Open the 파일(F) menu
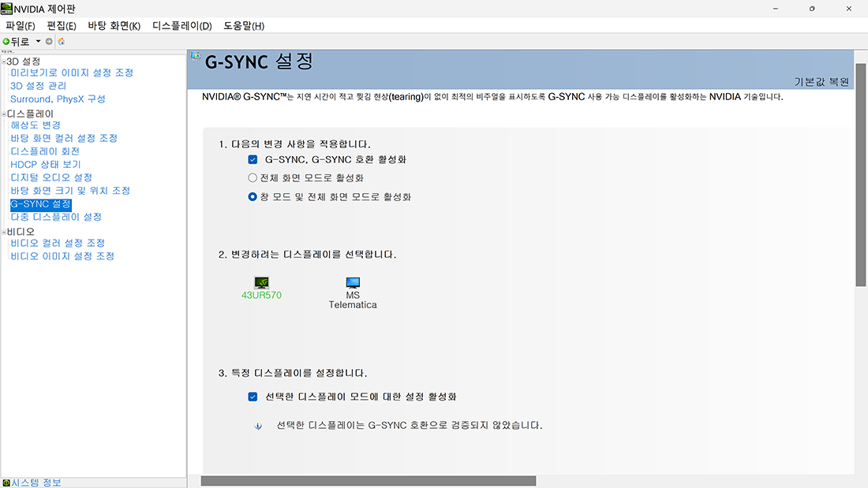This screenshot has height=488, width=868. click(x=21, y=26)
